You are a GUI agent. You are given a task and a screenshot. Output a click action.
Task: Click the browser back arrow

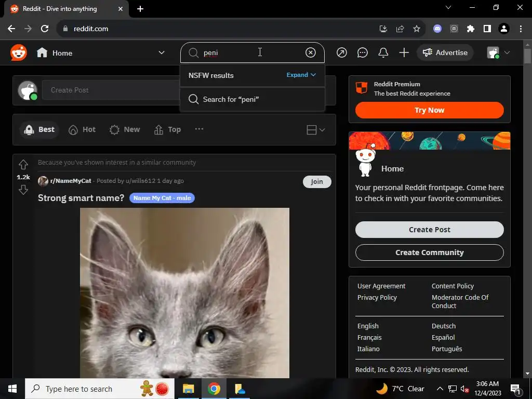point(11,29)
